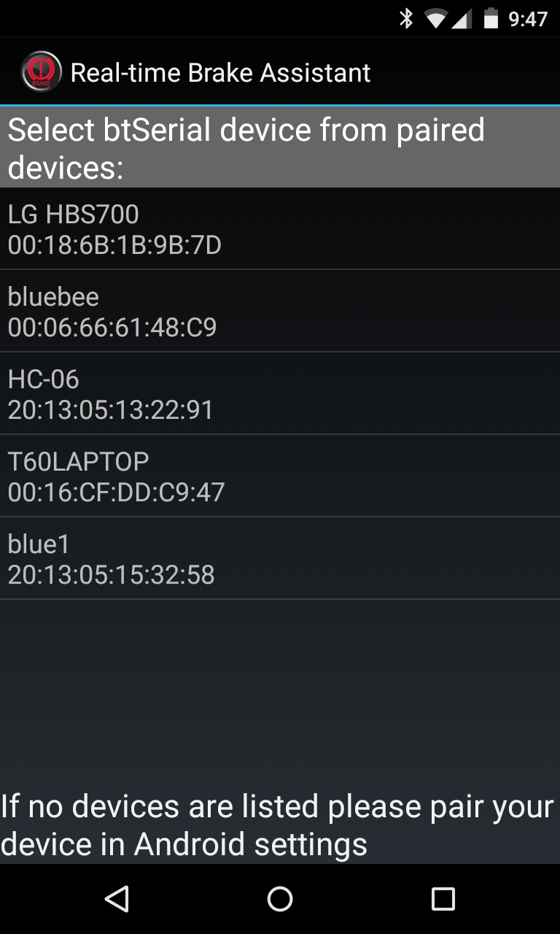The image size is (560, 934).
Task: Tap the cellular signal strength icon
Action: tap(461, 19)
